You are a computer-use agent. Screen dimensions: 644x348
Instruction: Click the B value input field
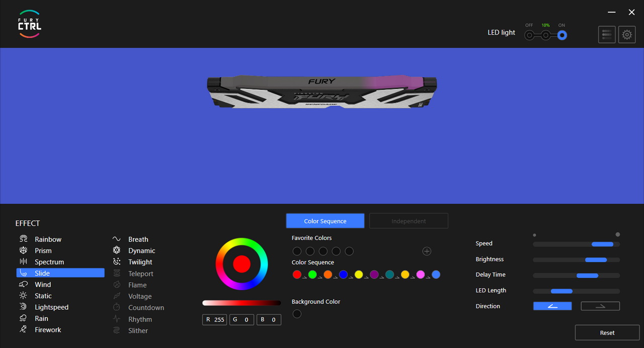pos(269,319)
